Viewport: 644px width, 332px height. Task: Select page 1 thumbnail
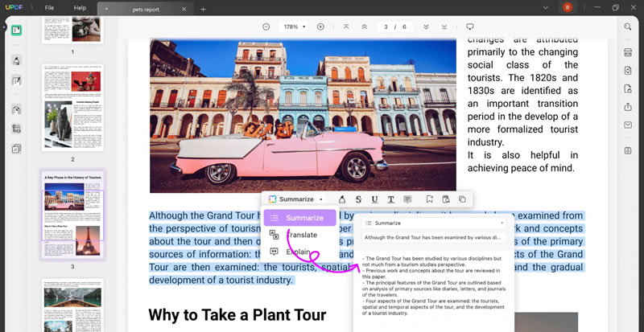pyautogui.click(x=72, y=30)
